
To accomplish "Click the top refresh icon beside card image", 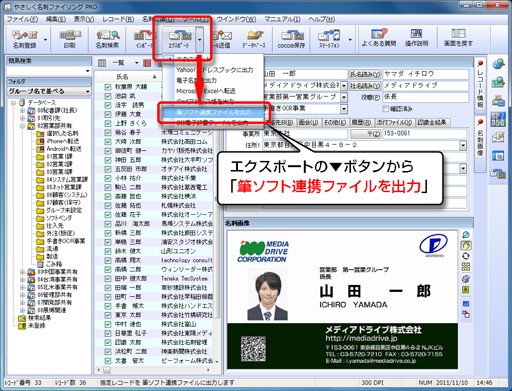I will pos(466,235).
